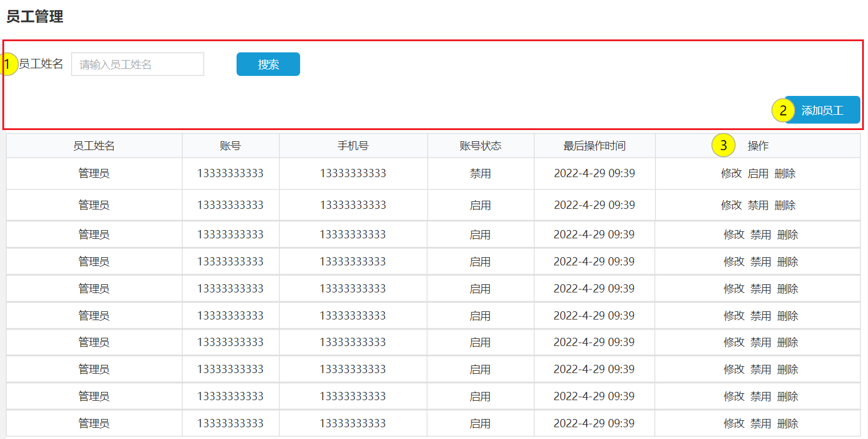
Task: Select 修改 in the second table row
Action: (x=731, y=205)
